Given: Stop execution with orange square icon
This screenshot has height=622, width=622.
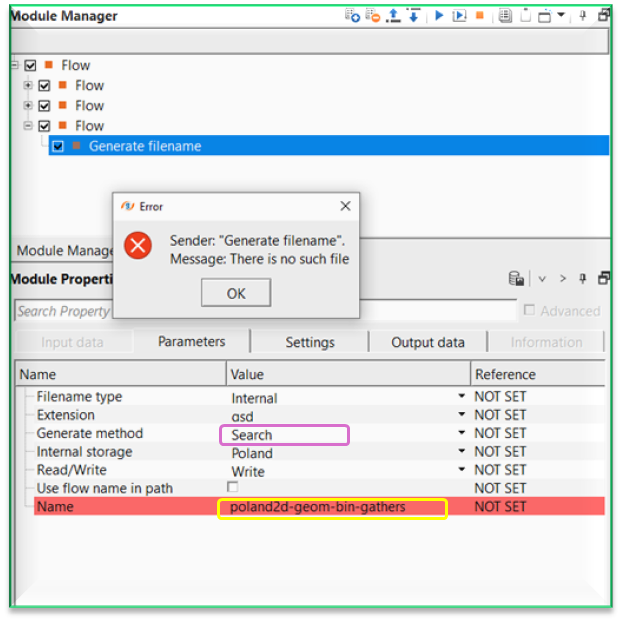Looking at the screenshot, I should pos(480,15).
